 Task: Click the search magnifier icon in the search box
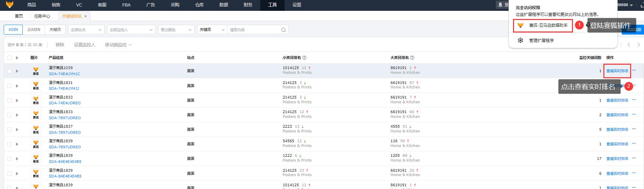point(284,30)
